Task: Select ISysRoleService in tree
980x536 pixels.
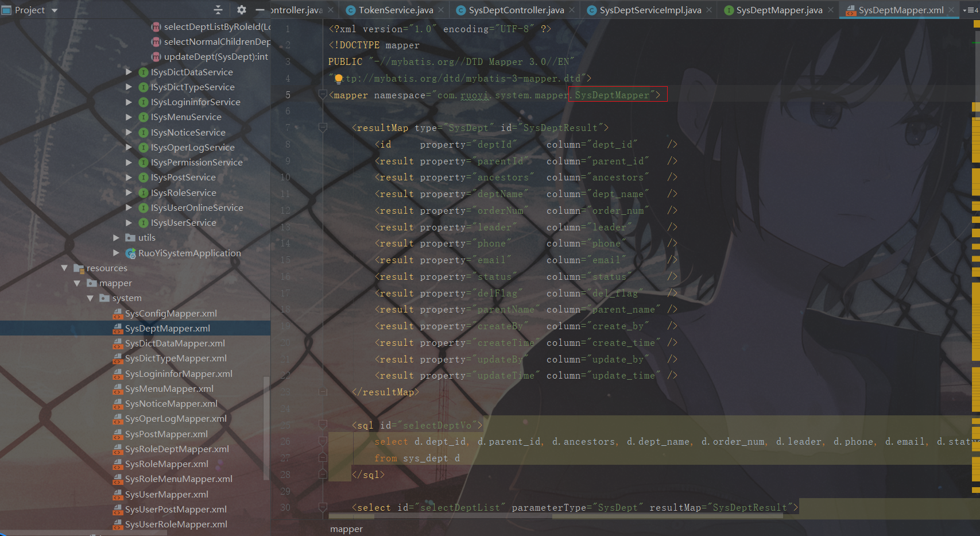Action: [x=183, y=192]
